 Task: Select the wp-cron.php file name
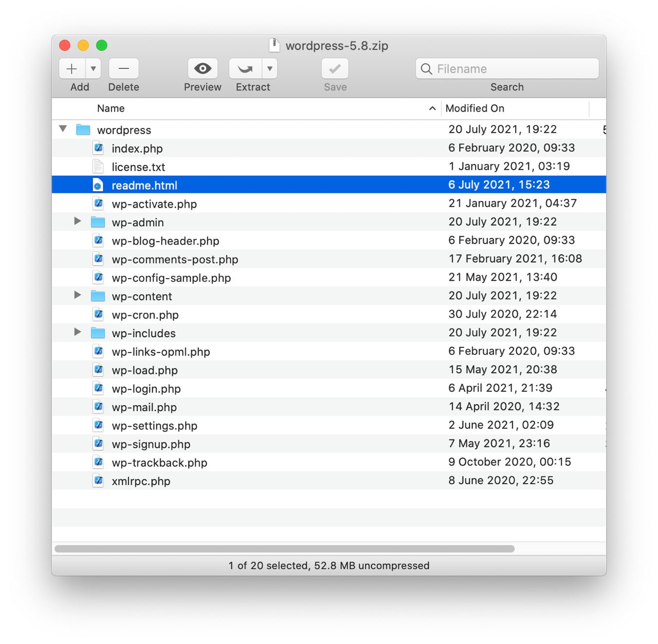145,315
